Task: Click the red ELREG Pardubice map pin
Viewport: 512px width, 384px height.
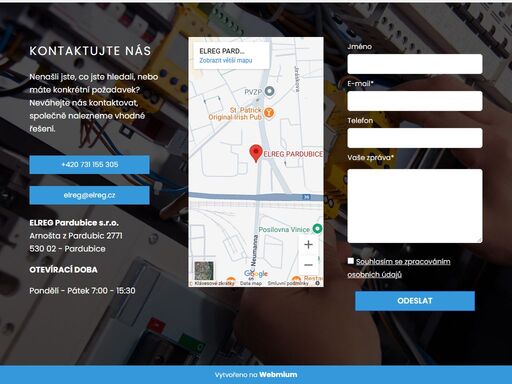Action: [256, 153]
